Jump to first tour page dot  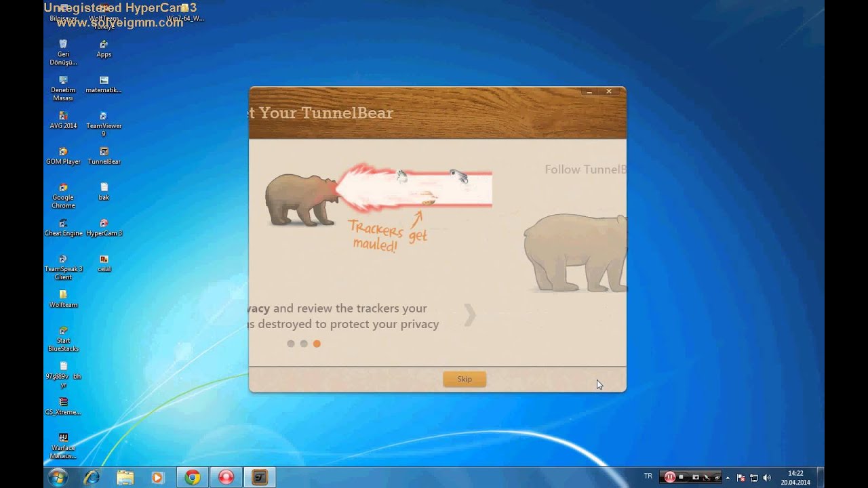[x=291, y=344]
